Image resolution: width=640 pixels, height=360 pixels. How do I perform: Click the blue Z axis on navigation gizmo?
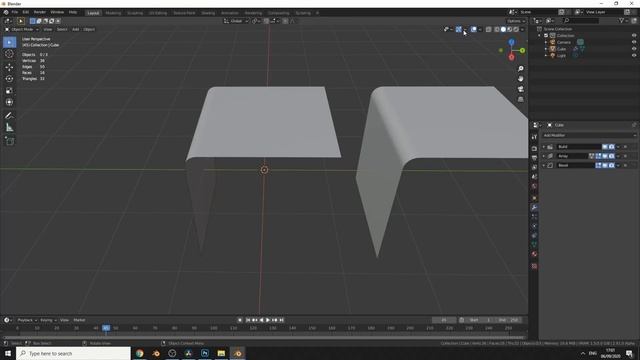[511, 42]
